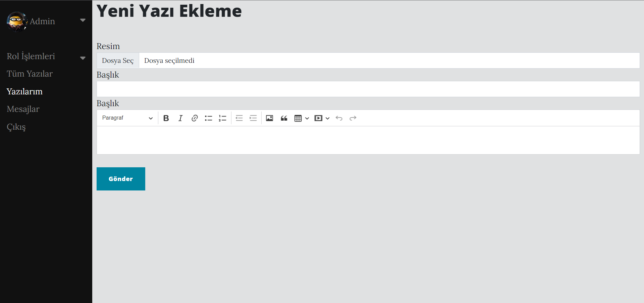Submit the post with Gönder
The image size is (644, 303).
tap(121, 179)
